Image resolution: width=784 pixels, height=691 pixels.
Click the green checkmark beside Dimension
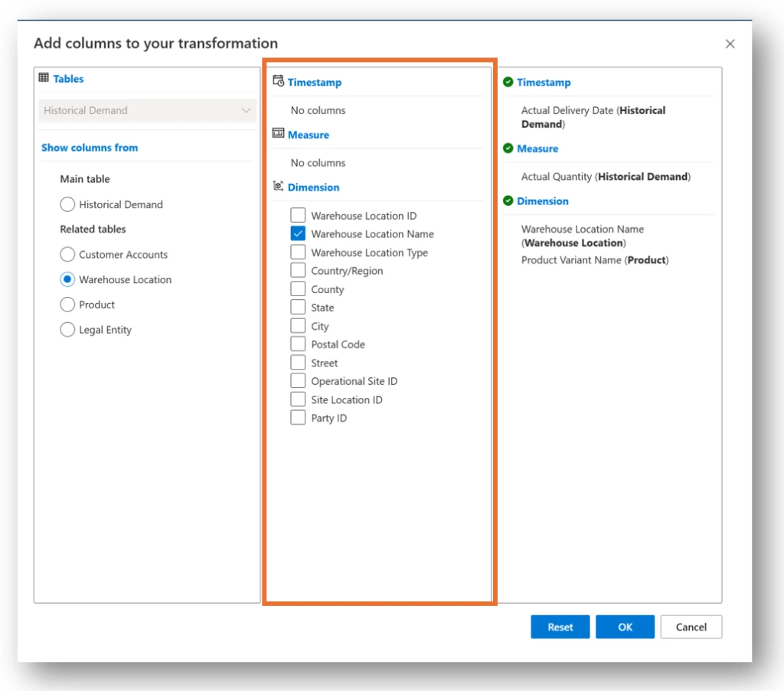click(509, 200)
